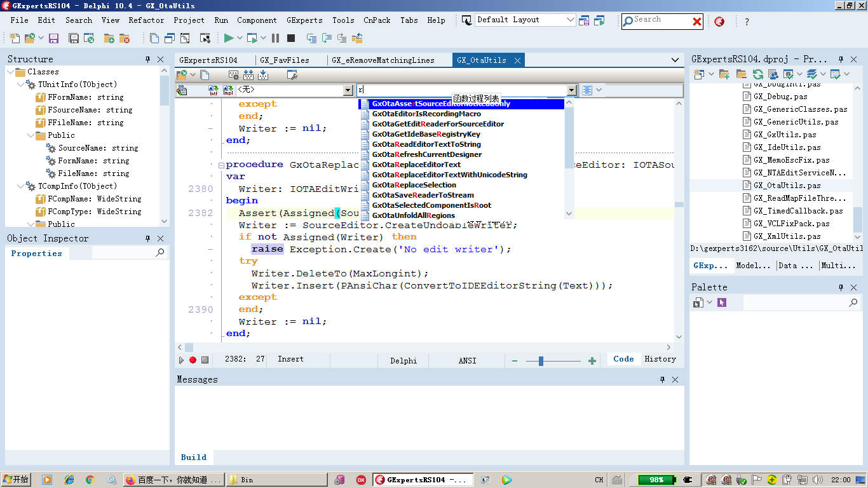Collapse the GxOtaReplace procedure code fold
868x488 pixels.
(x=220, y=165)
